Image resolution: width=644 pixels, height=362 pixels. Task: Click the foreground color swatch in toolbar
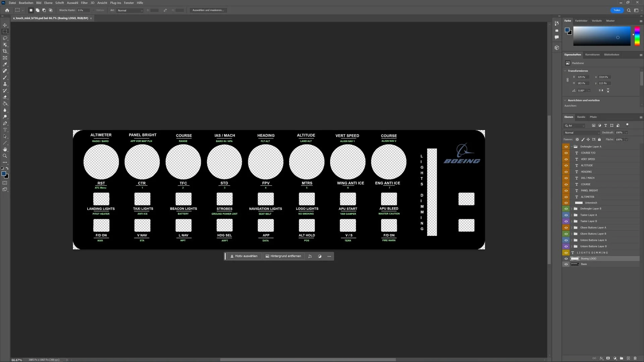[4, 174]
